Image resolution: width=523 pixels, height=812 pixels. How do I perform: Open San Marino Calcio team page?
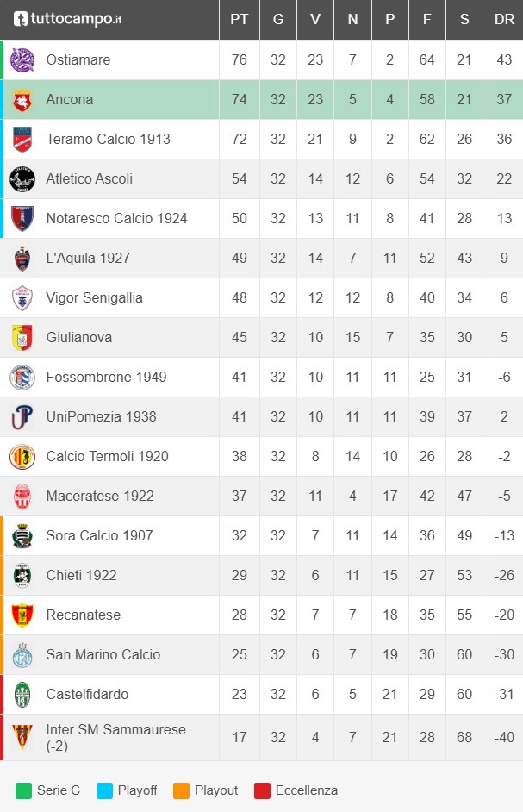tap(103, 655)
